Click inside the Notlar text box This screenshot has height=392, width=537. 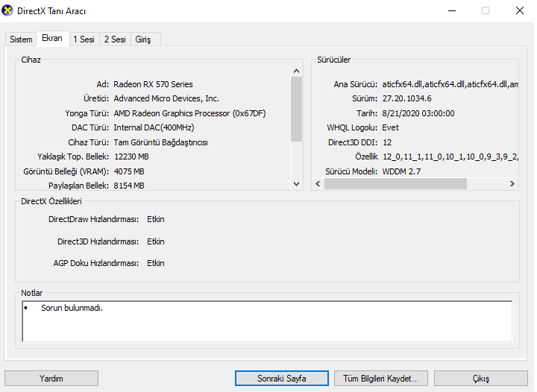coord(267,321)
